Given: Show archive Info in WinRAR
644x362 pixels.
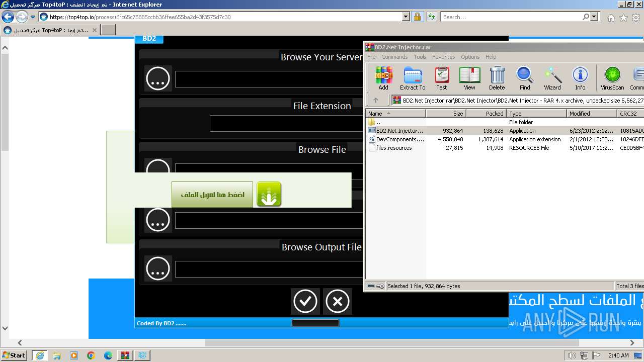Looking at the screenshot, I should [x=580, y=78].
